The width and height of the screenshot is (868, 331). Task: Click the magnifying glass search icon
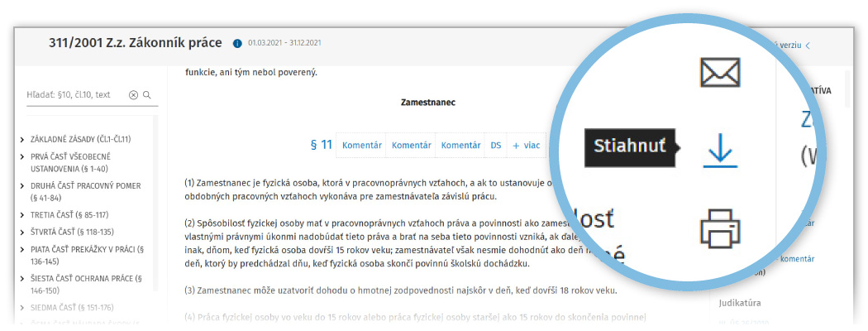147,95
